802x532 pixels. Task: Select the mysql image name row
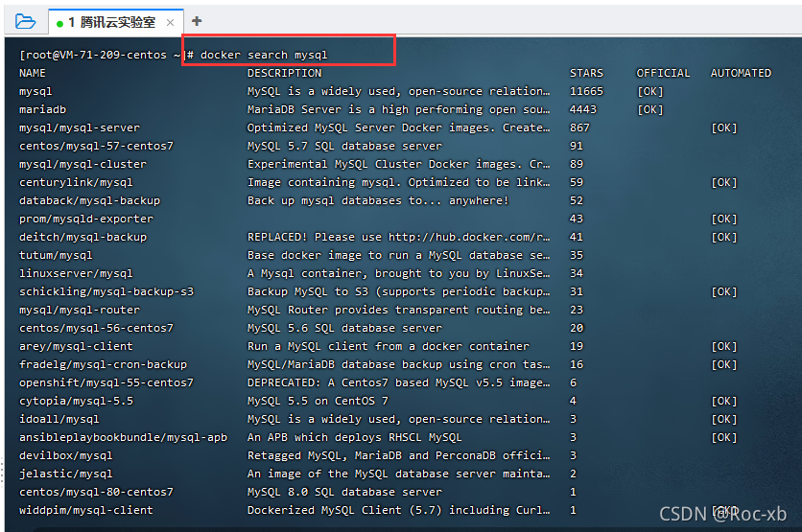[35, 91]
